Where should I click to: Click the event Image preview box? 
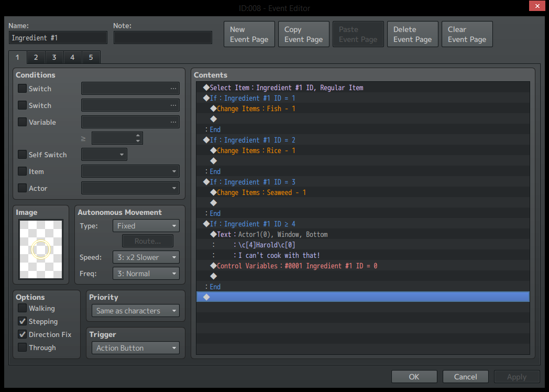(41, 249)
